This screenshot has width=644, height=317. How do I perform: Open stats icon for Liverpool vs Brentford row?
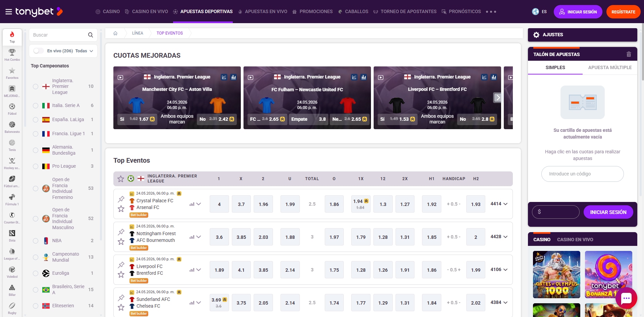point(192,270)
